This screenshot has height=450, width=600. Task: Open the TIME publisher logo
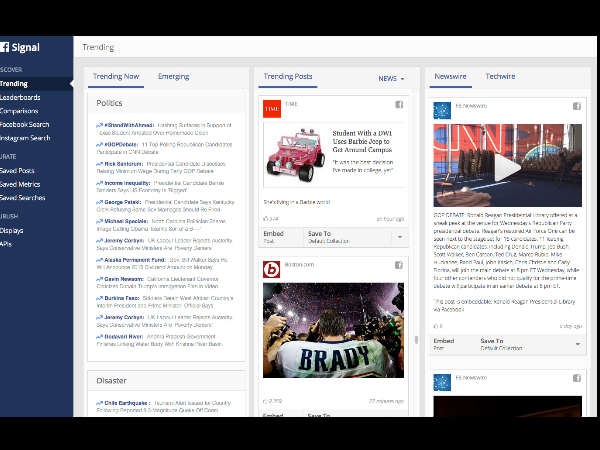click(x=272, y=109)
